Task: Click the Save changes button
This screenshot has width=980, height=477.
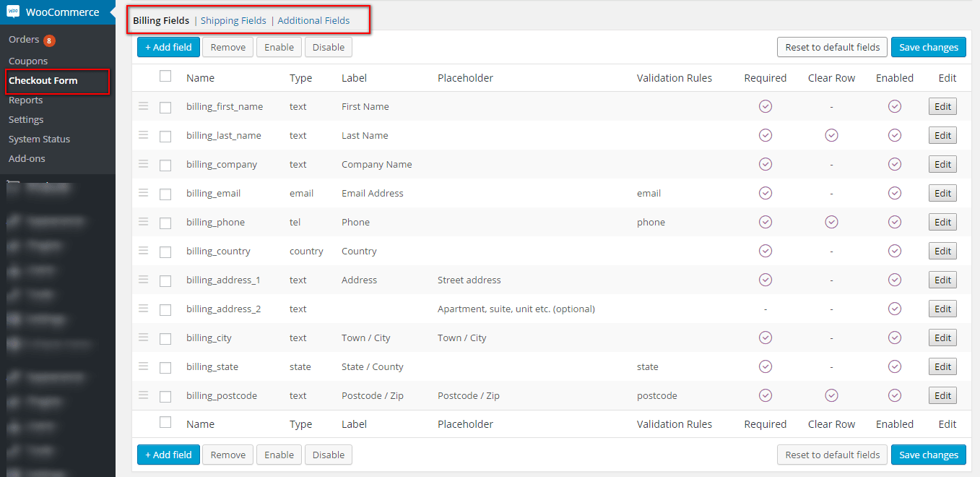Action: point(928,46)
